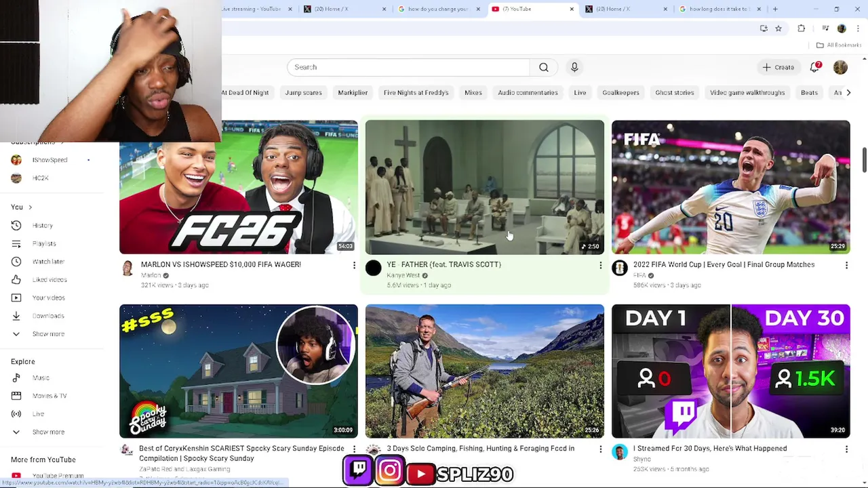Viewport: 868px width, 488px height.
Task: Open Kanye West channel avatar
Action: pos(373,268)
